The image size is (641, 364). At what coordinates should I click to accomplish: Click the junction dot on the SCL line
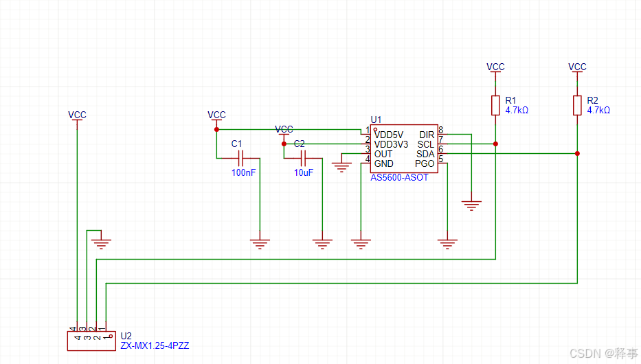point(495,144)
